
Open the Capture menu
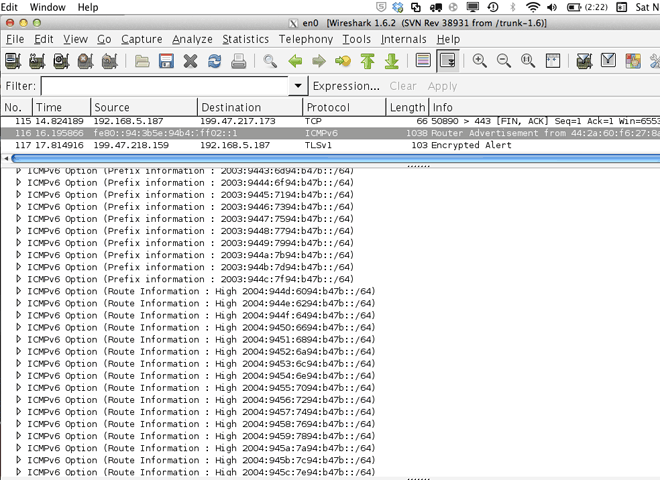click(141, 39)
